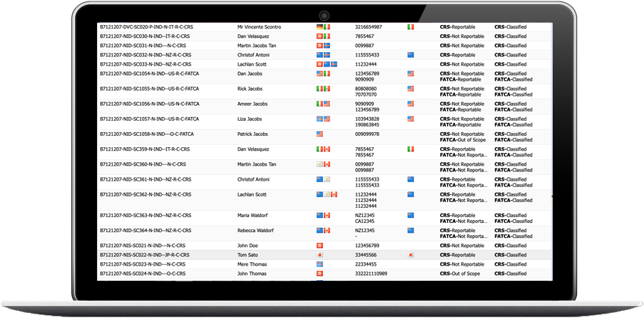Click the Italy flag right of TIN 3216654987
The image size is (644, 320).
coord(410,27)
